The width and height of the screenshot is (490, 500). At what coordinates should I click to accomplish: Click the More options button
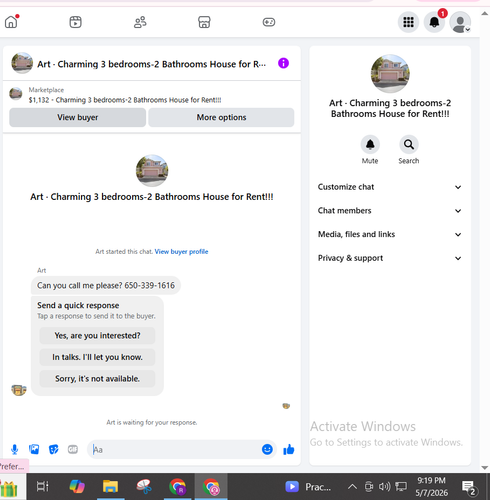coord(221,117)
